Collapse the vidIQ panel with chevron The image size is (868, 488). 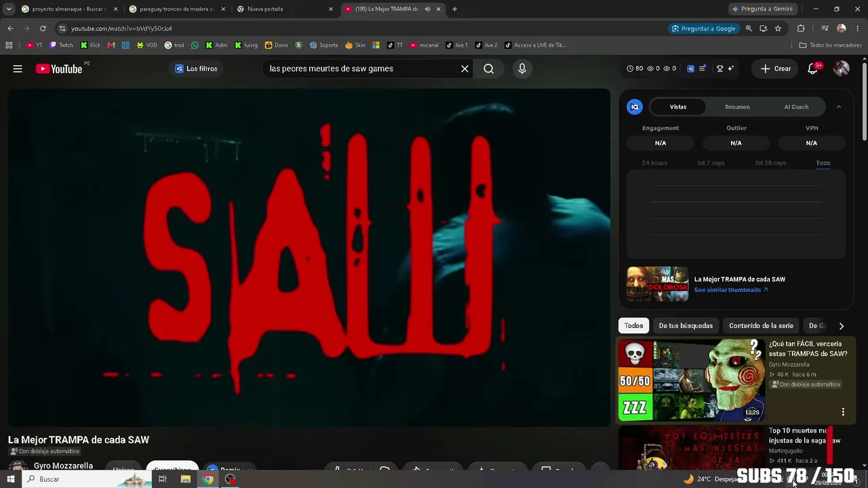pos(839,106)
